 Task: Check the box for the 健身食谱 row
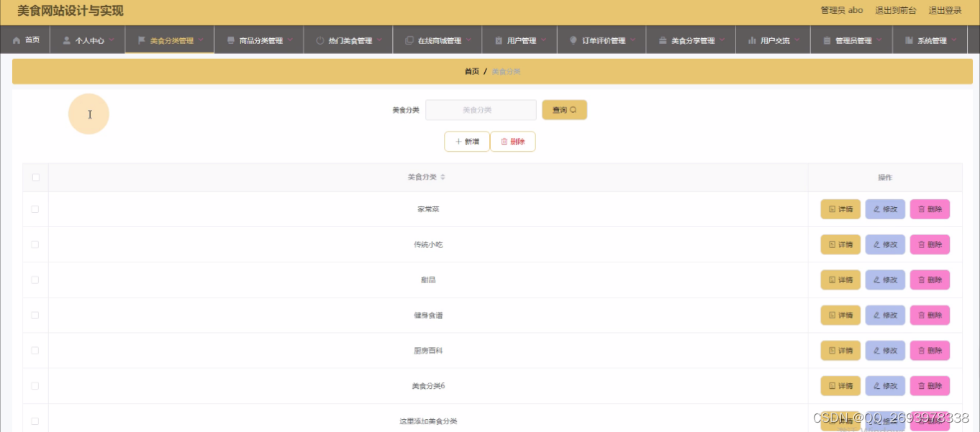(x=35, y=315)
